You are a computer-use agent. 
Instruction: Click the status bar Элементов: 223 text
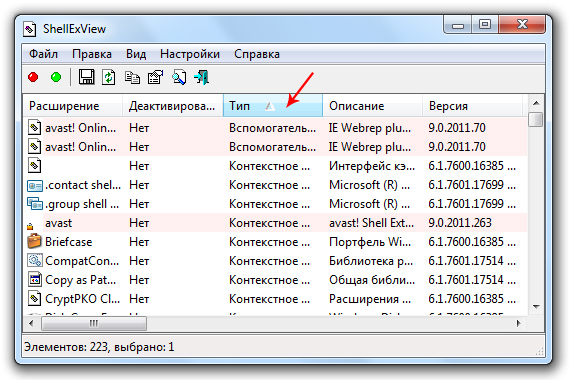point(66,347)
